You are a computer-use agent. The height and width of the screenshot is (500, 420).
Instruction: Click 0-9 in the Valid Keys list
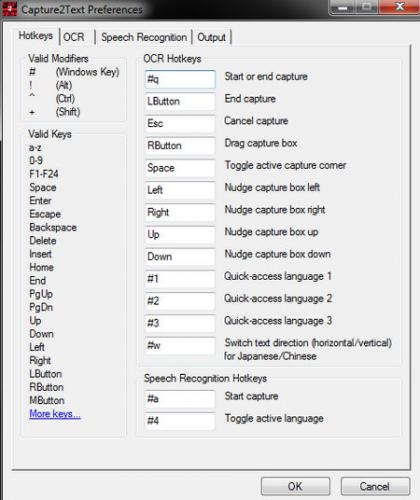coord(36,160)
